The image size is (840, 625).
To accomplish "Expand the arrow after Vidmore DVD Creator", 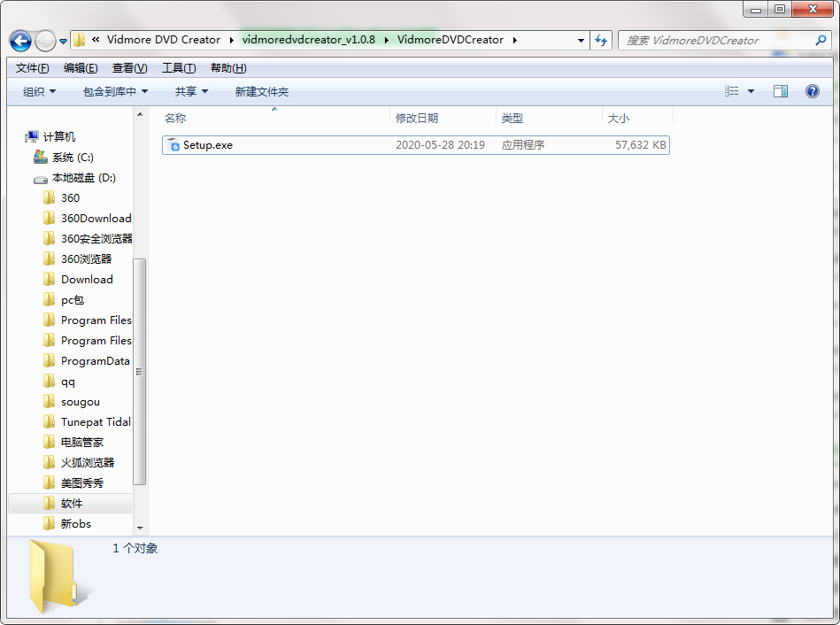I will (x=231, y=40).
